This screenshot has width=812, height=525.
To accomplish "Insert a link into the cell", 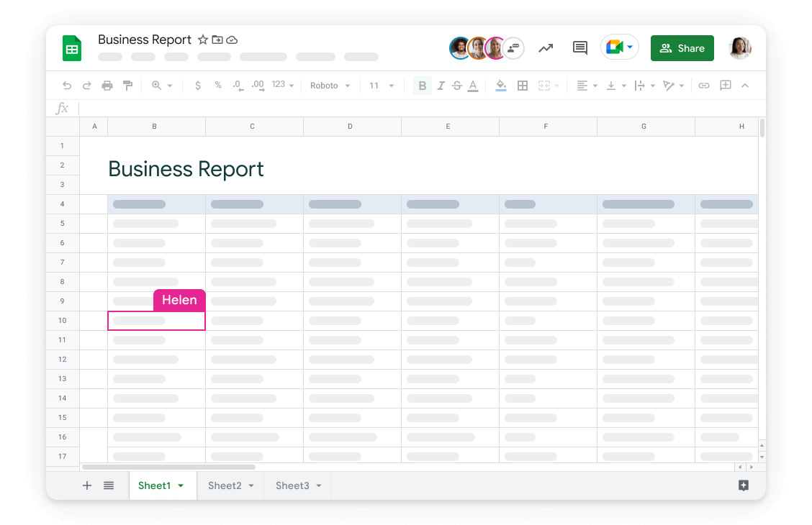I will click(703, 85).
